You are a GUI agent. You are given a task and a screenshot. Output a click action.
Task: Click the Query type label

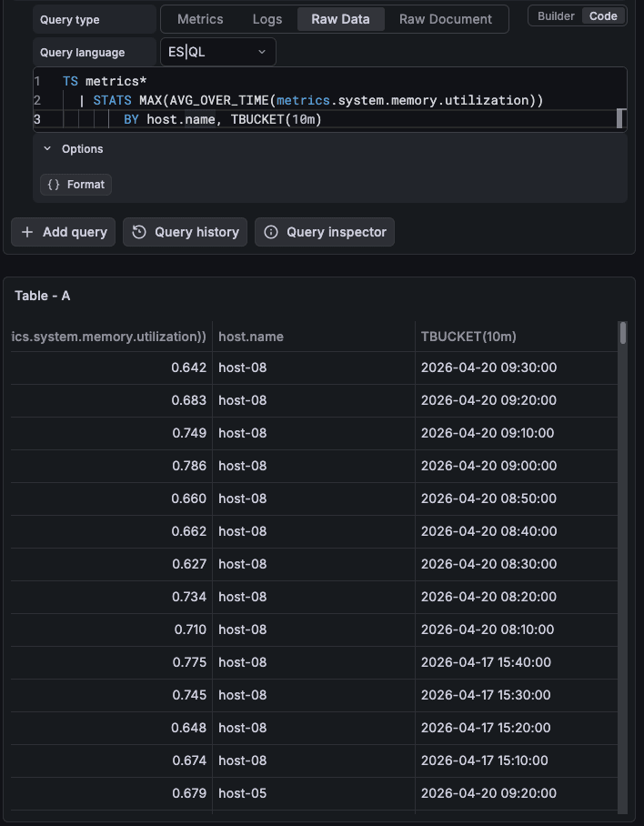[x=69, y=19]
